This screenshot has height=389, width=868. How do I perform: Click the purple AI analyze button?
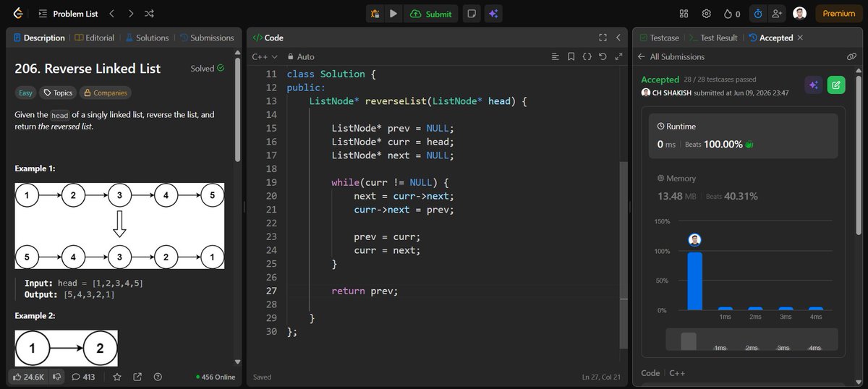814,85
